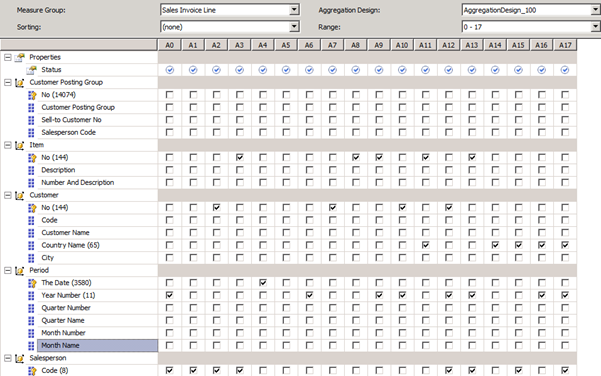Open the Range dropdown
The height and width of the screenshot is (376, 601).
595,27
